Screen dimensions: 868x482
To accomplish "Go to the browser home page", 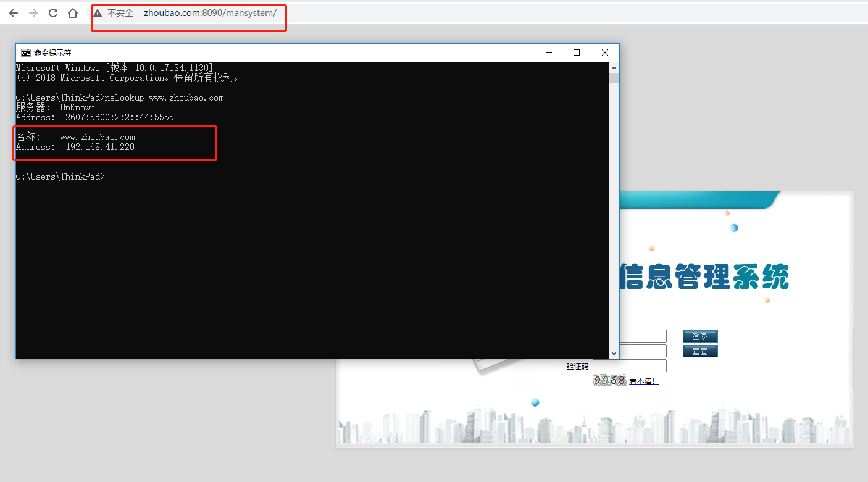I will coord(73,13).
